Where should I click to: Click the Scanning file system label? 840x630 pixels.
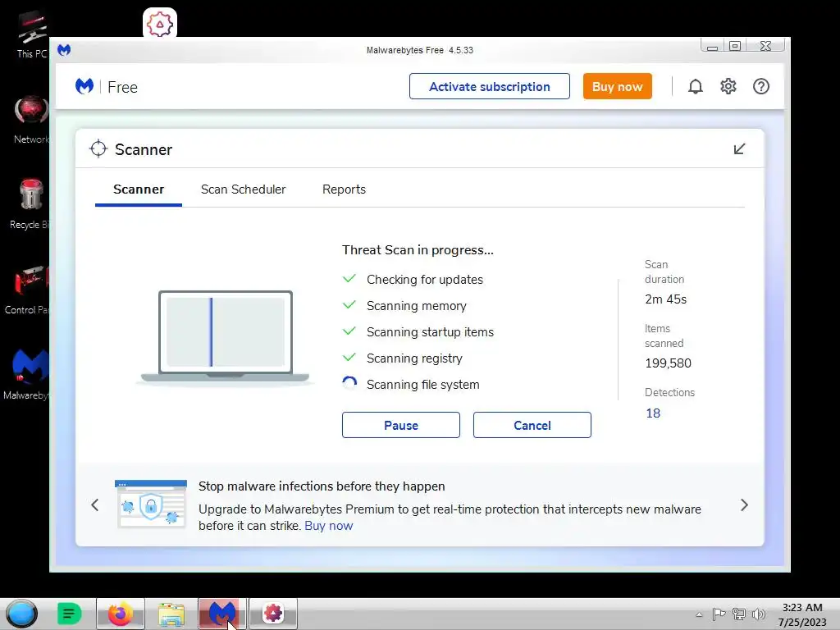point(422,384)
